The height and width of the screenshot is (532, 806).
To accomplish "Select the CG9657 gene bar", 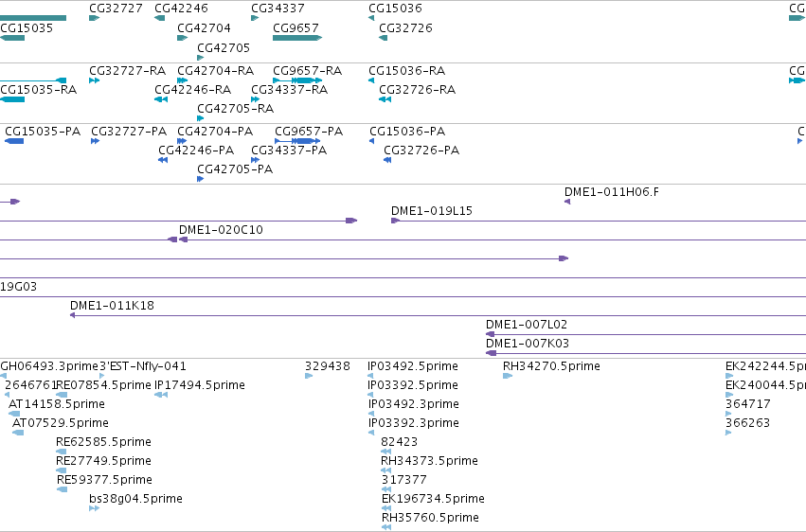I will point(297,38).
